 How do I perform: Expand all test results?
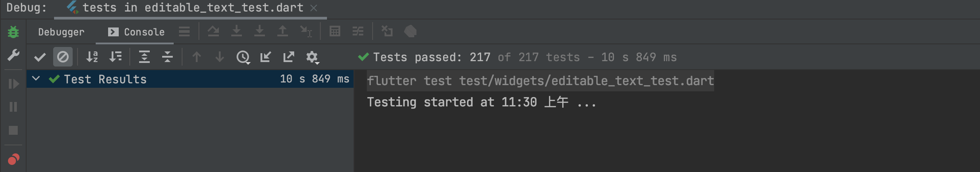[x=144, y=57]
